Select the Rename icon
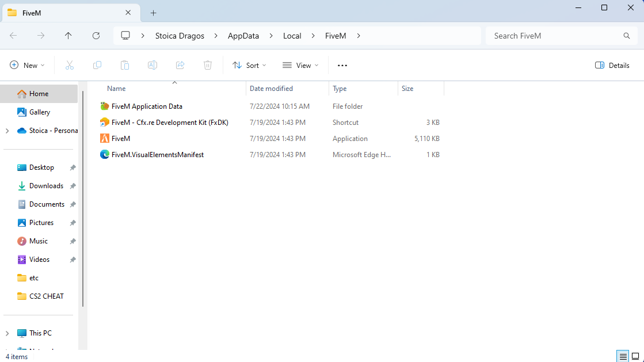The image size is (644, 362). pos(152,65)
